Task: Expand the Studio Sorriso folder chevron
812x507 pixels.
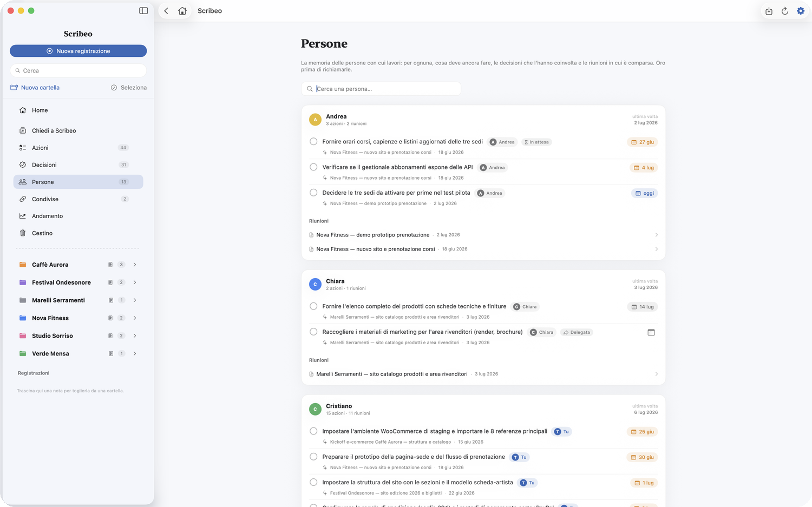Action: [x=135, y=336]
